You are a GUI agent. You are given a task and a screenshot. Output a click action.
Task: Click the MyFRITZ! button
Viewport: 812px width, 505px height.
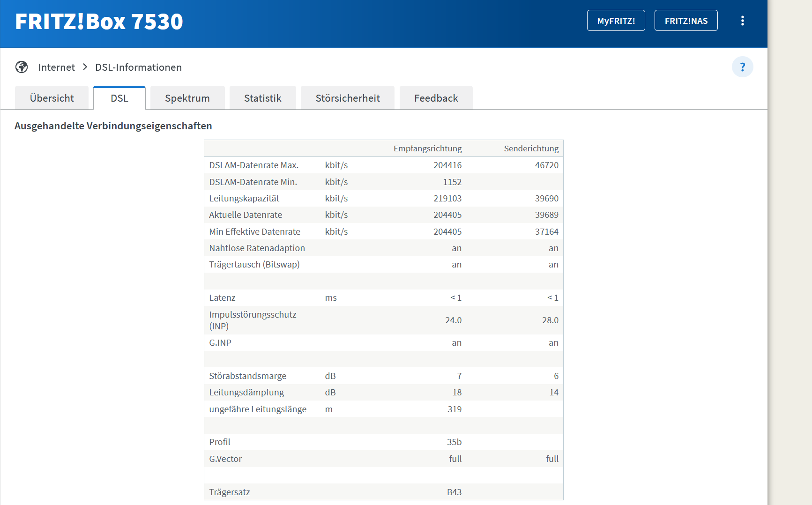click(616, 21)
